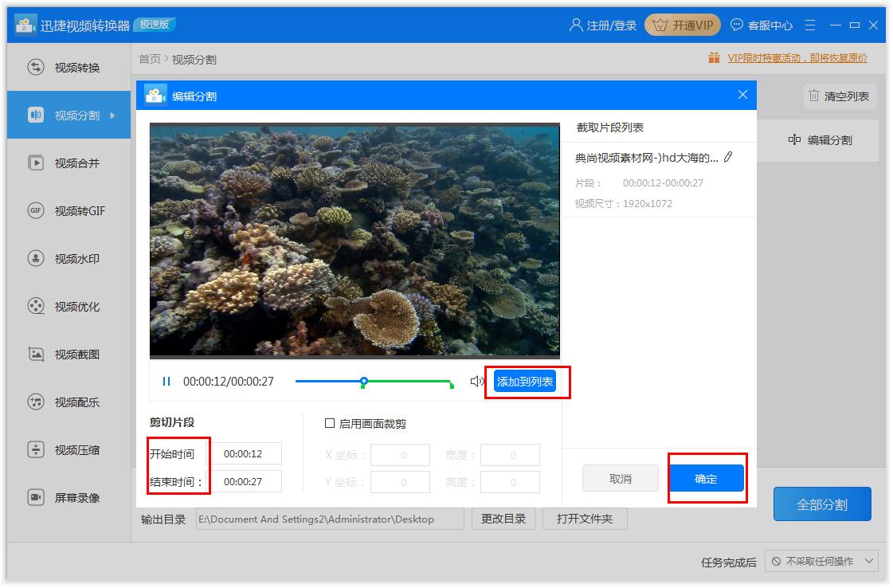The image size is (893, 588).
Task: Go to 首页 via the breadcrumb
Action: click(150, 59)
